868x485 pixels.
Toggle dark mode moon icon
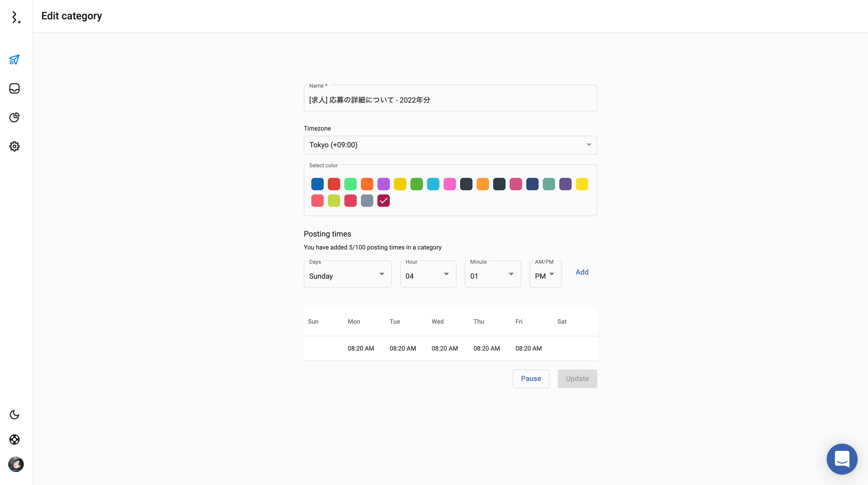coord(14,414)
